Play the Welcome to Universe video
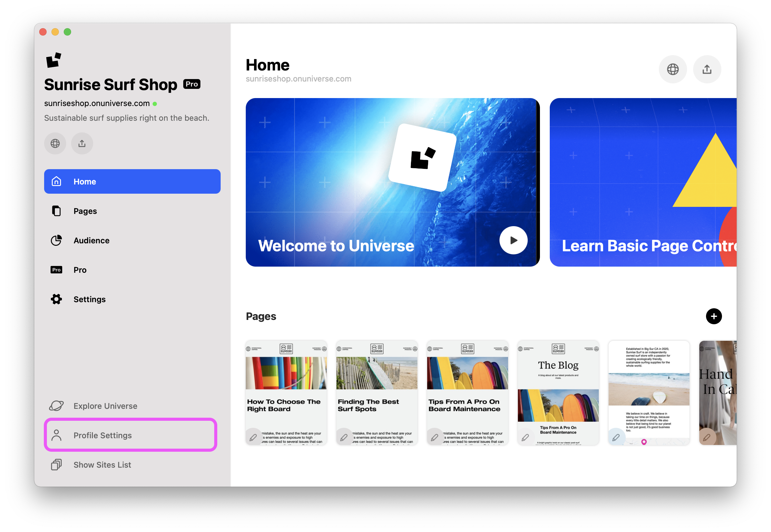The width and height of the screenshot is (771, 532). pos(513,240)
